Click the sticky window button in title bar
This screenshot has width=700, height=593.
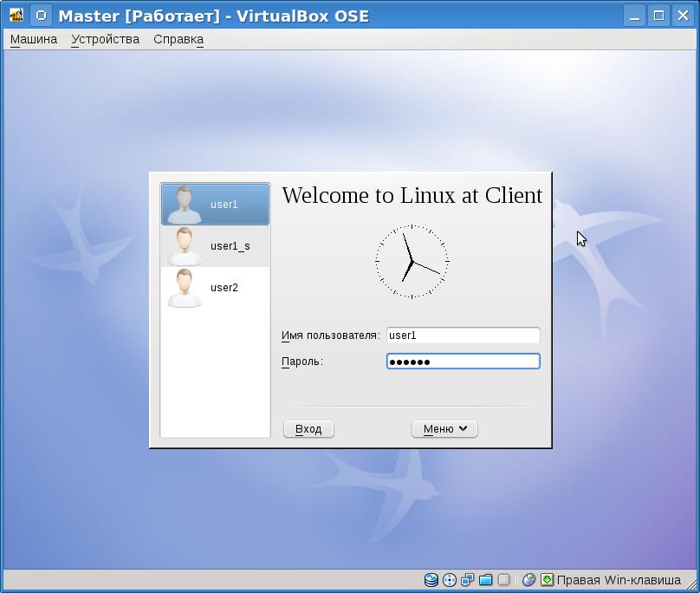41,16
